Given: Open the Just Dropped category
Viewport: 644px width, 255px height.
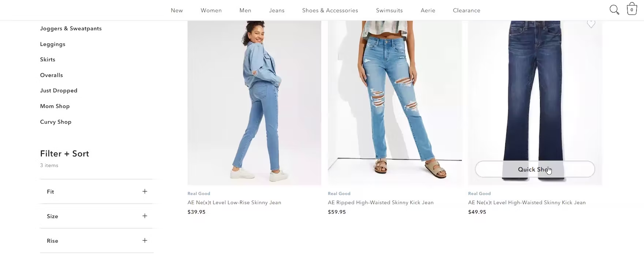Looking at the screenshot, I should coord(59,90).
